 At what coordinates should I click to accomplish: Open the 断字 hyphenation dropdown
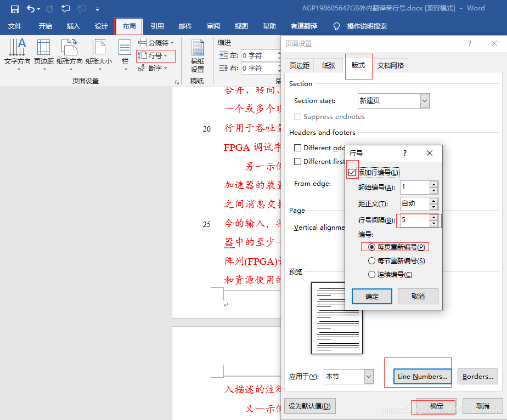point(153,68)
